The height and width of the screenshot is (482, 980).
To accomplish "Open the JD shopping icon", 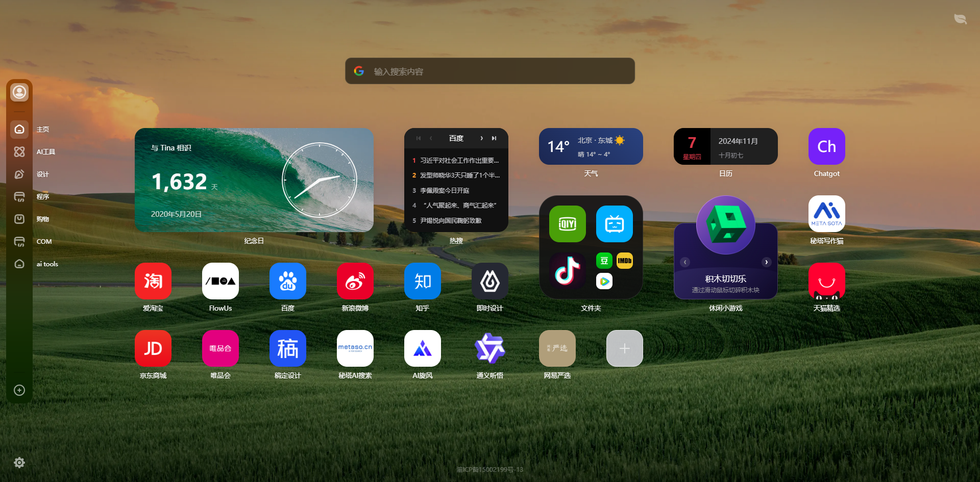I will pos(153,348).
